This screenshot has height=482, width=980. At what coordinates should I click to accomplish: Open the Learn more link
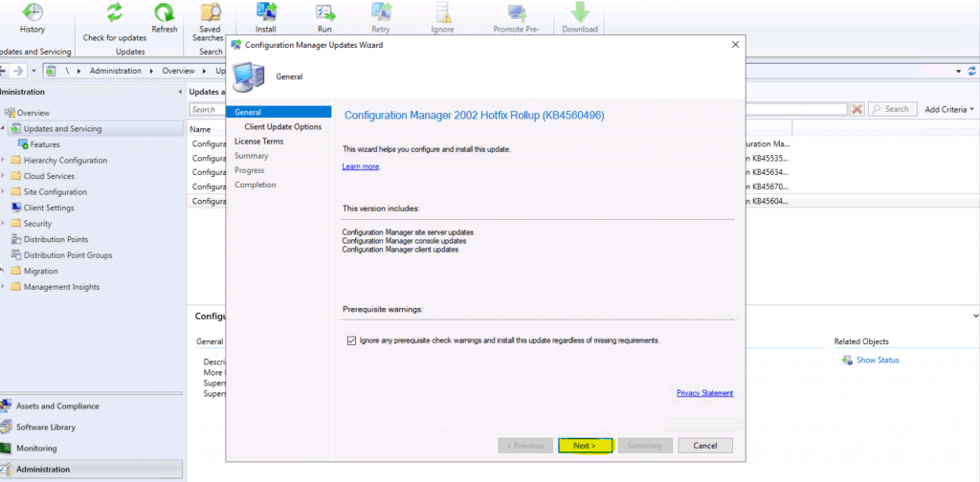click(361, 166)
